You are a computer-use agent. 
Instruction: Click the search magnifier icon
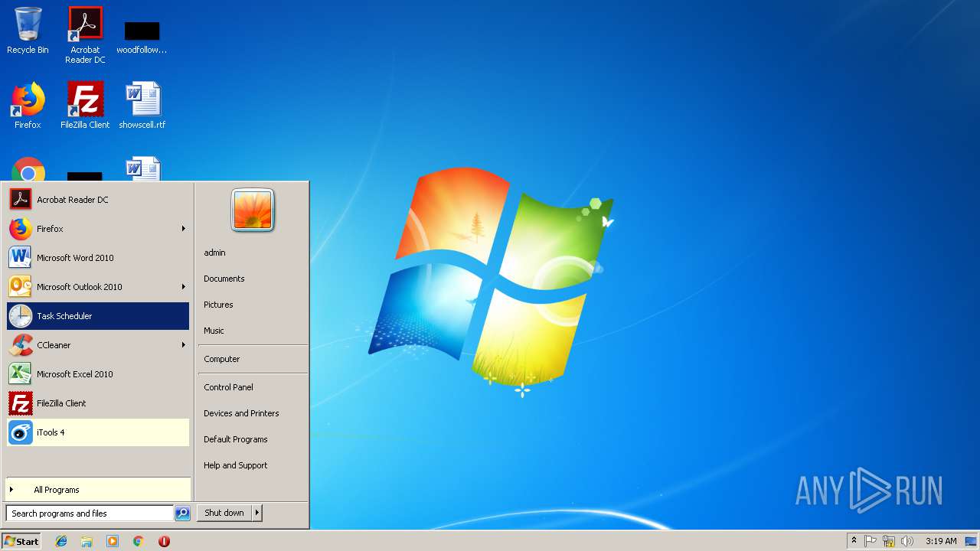(182, 514)
